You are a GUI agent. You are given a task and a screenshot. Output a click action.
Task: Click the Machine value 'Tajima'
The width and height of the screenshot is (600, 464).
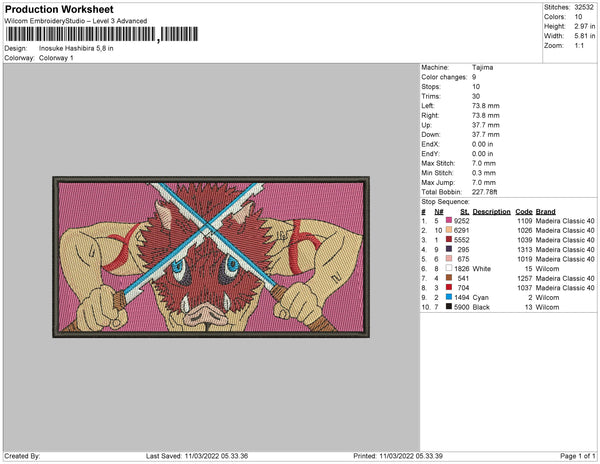tap(483, 67)
